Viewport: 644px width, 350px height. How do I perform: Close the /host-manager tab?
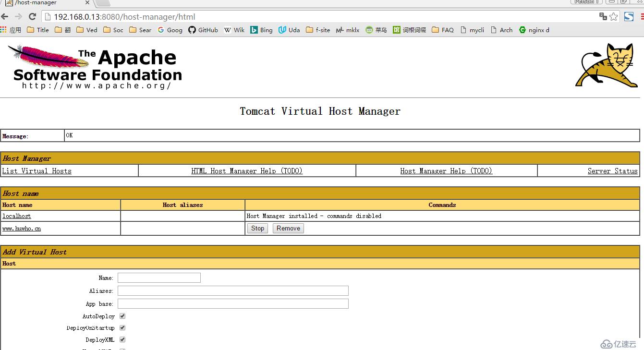coord(87,2)
